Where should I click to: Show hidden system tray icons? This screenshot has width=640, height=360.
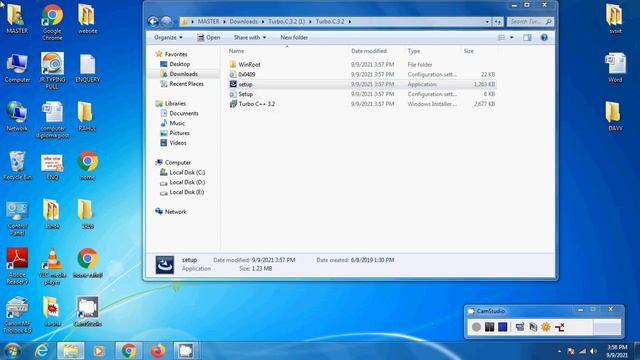click(x=559, y=351)
